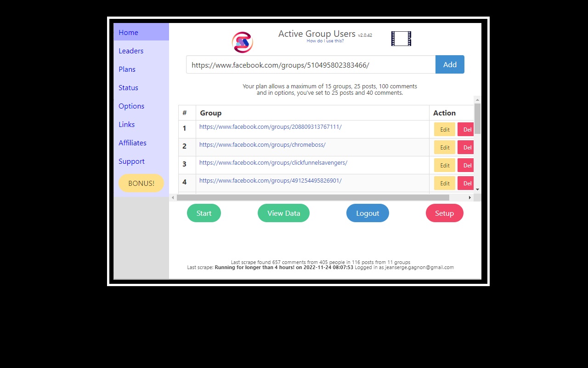Select Links in the sidebar
Screen dimensions: 588x368
point(126,124)
